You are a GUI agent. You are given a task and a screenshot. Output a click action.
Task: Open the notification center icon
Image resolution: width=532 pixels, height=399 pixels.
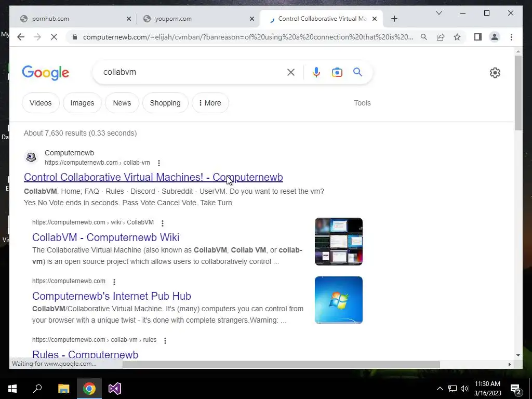[x=516, y=389]
